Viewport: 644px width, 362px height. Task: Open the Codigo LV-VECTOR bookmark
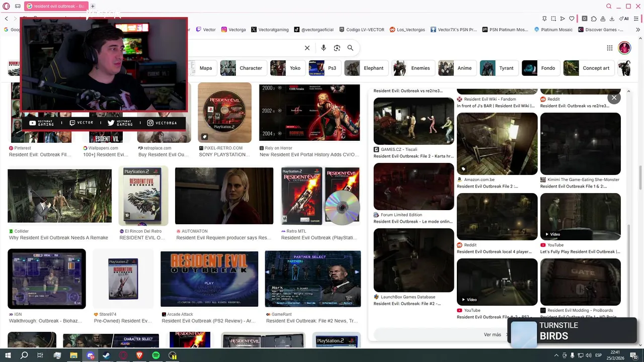point(362,30)
